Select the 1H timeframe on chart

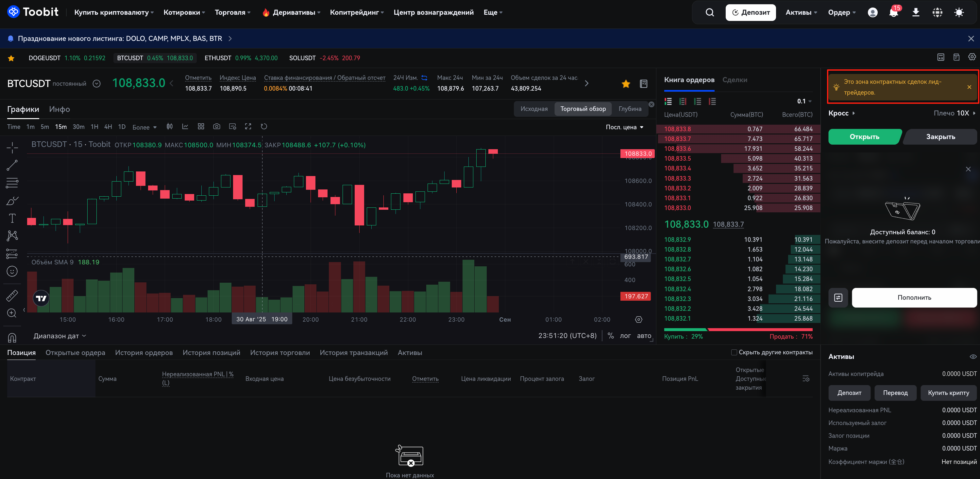point(94,127)
